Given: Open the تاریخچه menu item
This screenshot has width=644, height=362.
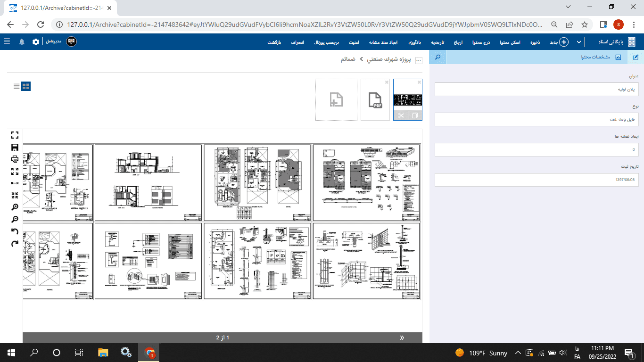Looking at the screenshot, I should click(438, 42).
